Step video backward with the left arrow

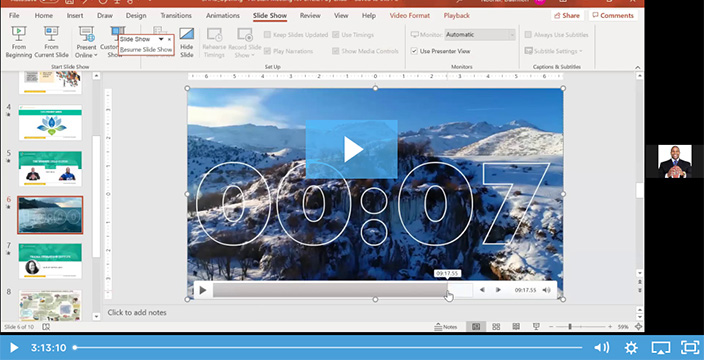[x=482, y=290]
